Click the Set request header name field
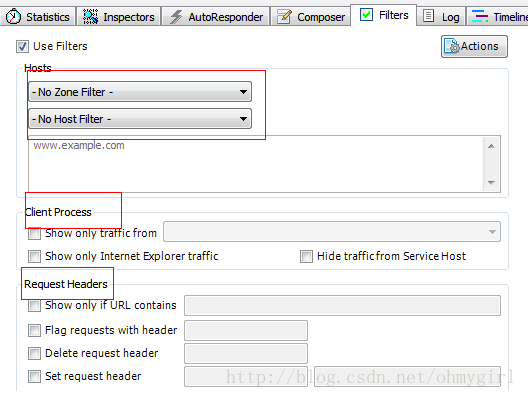Image resolution: width=531 pixels, height=393 pixels. (246, 376)
